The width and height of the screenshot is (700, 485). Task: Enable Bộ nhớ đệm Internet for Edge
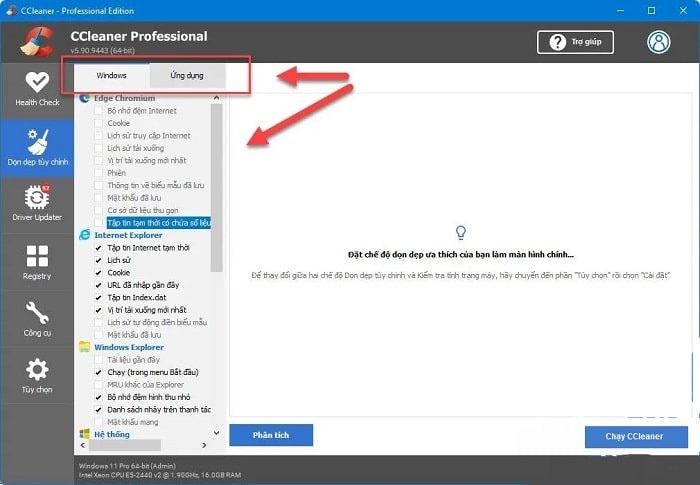pos(98,111)
